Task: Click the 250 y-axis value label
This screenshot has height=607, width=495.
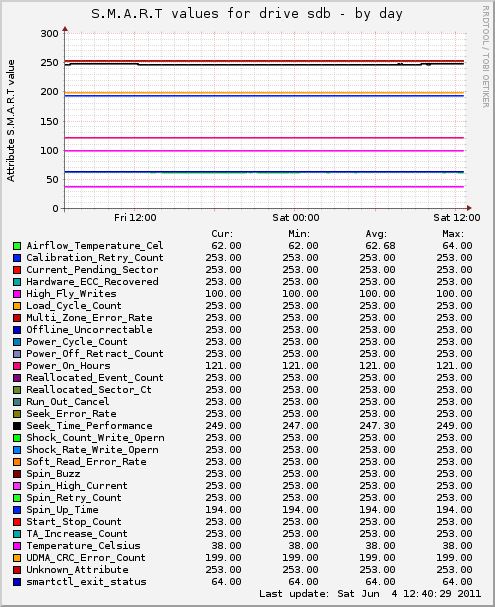Action: click(49, 63)
